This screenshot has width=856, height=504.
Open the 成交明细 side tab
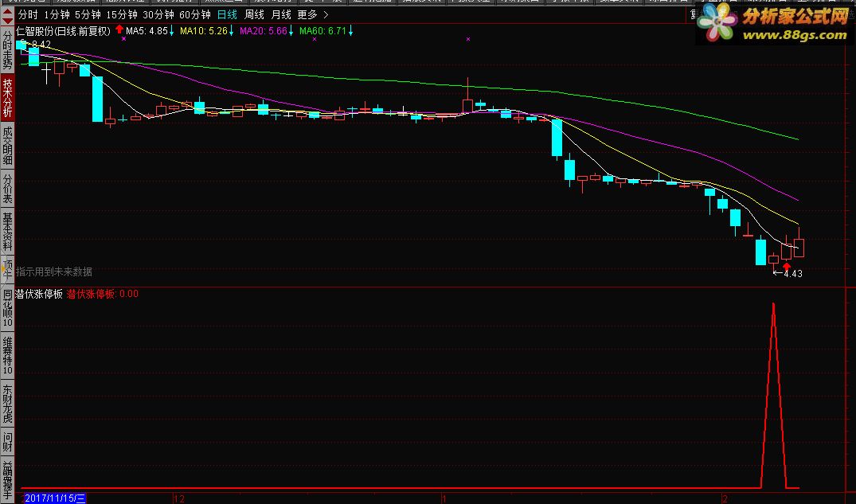[7, 145]
